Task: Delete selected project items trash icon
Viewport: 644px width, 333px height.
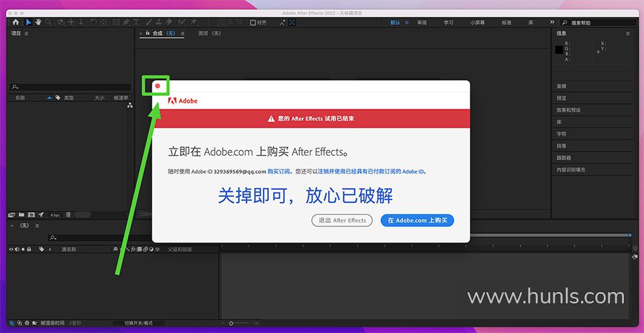Action: (x=68, y=215)
